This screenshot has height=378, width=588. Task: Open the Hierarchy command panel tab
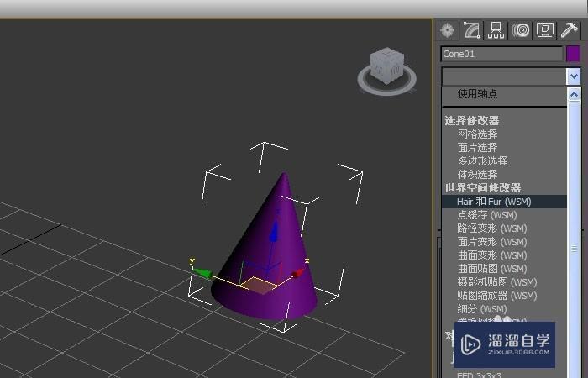click(x=496, y=30)
